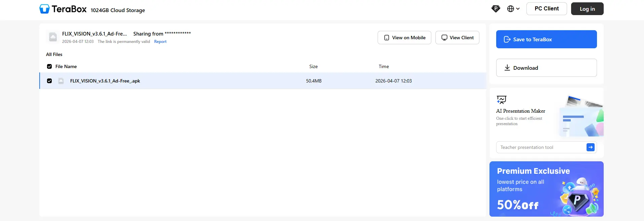This screenshot has width=644, height=221.
Task: Click the AI Presentation Maker icon
Action: tap(501, 100)
